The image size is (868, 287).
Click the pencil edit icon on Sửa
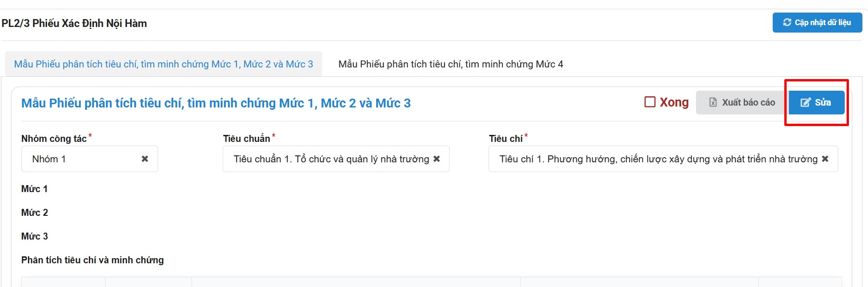(x=805, y=102)
